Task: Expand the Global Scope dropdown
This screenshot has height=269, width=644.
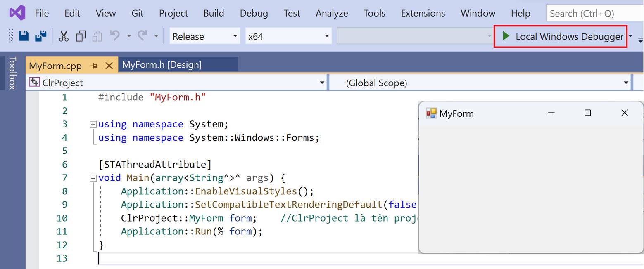Action: click(626, 83)
